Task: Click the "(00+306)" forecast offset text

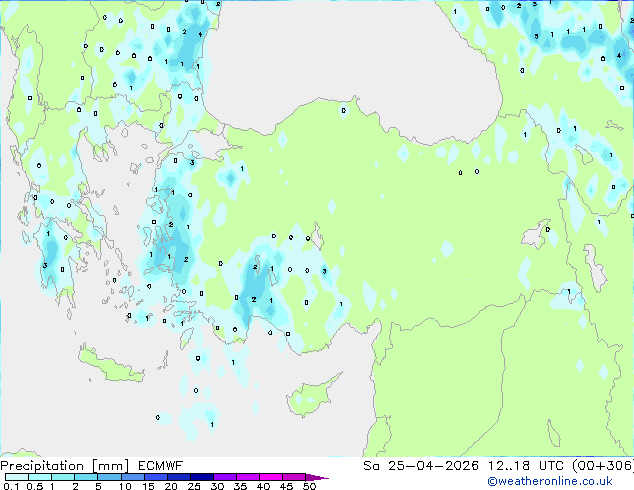Action: click(603, 466)
